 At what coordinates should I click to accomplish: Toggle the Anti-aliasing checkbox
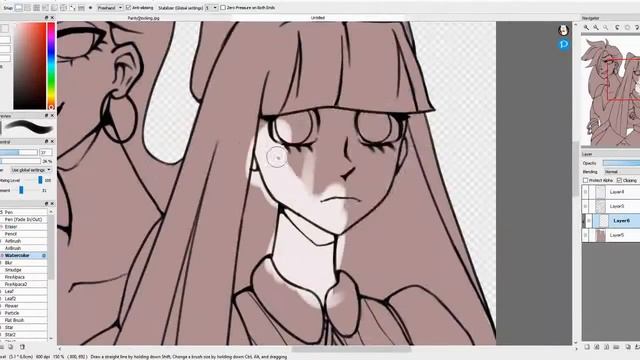(129, 7)
